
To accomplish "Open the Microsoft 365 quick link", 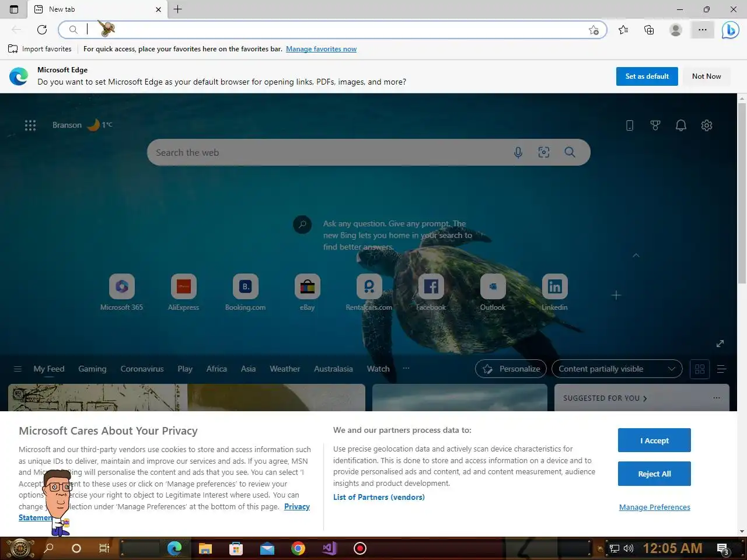I will click(121, 292).
